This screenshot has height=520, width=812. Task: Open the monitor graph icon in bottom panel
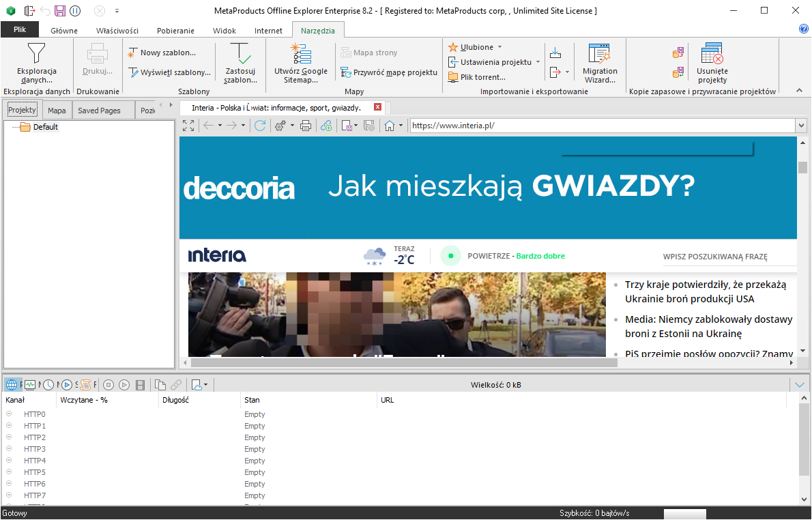[x=30, y=385]
